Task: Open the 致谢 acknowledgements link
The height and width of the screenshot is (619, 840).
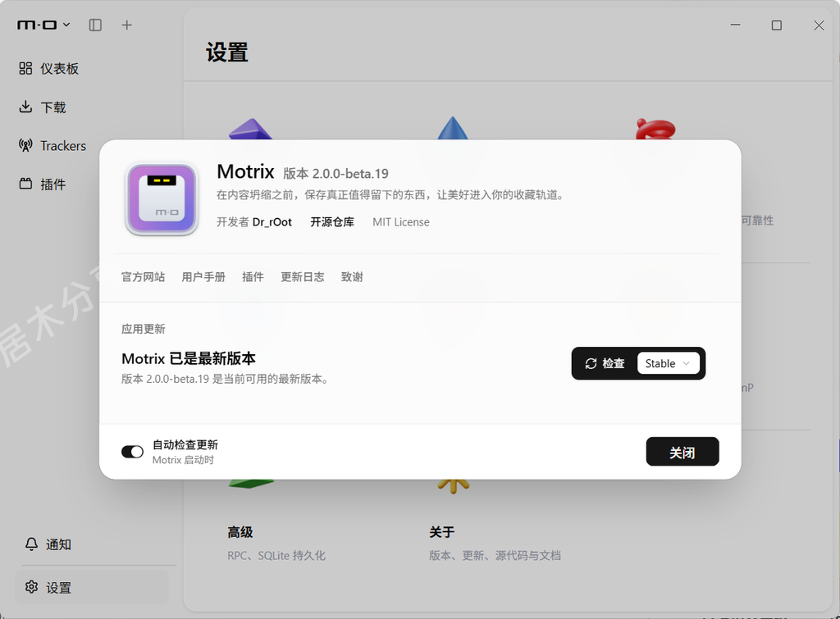Action: tap(352, 277)
